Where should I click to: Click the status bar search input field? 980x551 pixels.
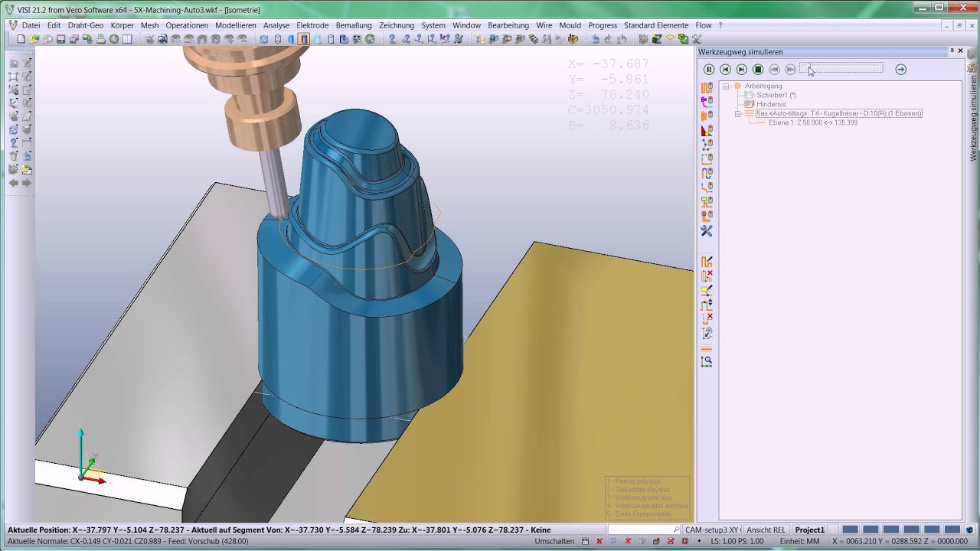coord(644,530)
